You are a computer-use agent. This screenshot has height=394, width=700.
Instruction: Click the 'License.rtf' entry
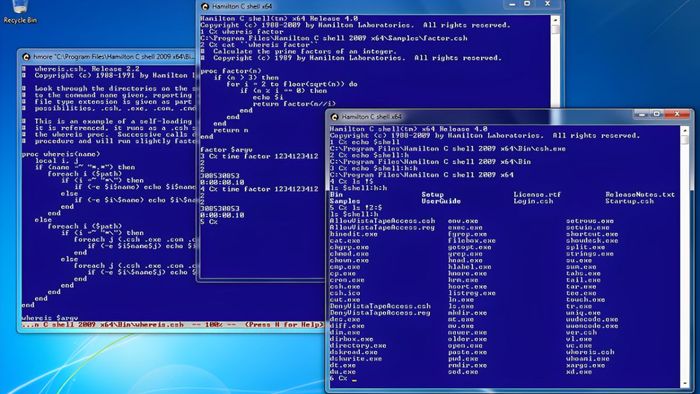(x=537, y=195)
